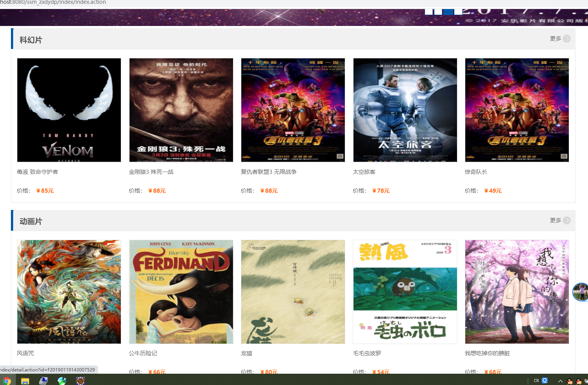The image size is (588, 385).
Task: Click the title 公牛历险记
Action: [143, 353]
